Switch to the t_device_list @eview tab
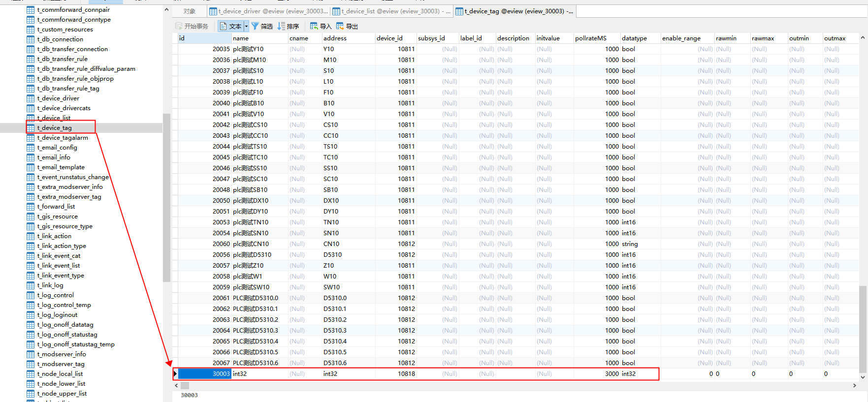 pos(391,11)
